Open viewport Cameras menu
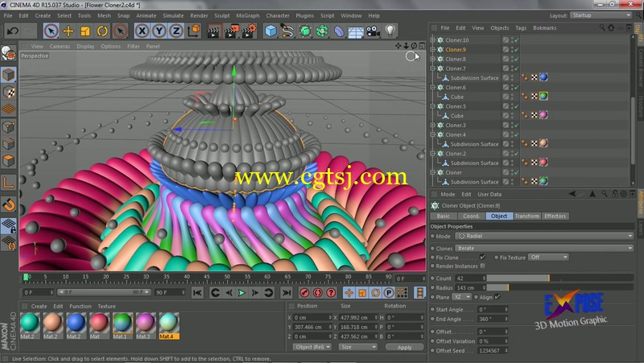This screenshot has height=363, width=644. [60, 47]
